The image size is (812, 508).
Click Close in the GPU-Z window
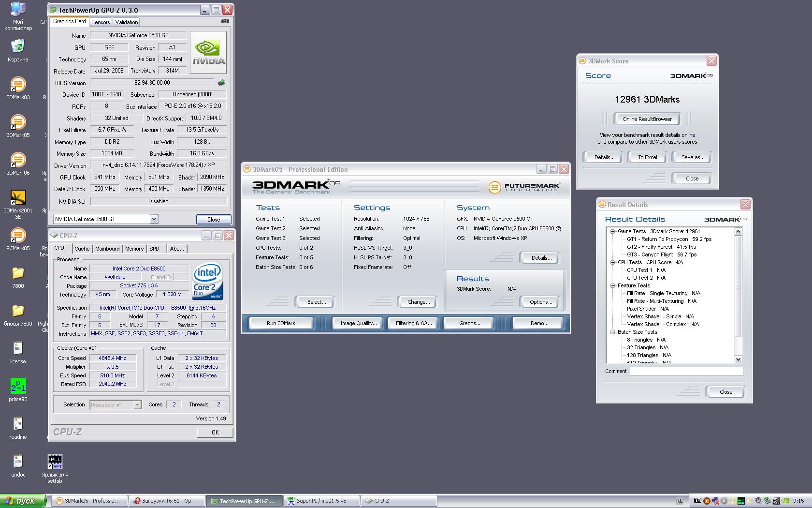(214, 220)
